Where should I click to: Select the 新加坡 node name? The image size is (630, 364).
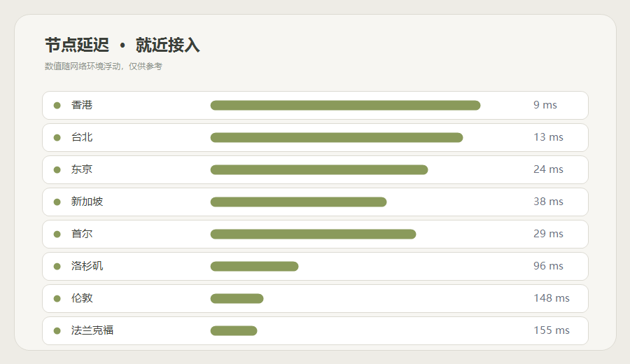pos(87,202)
